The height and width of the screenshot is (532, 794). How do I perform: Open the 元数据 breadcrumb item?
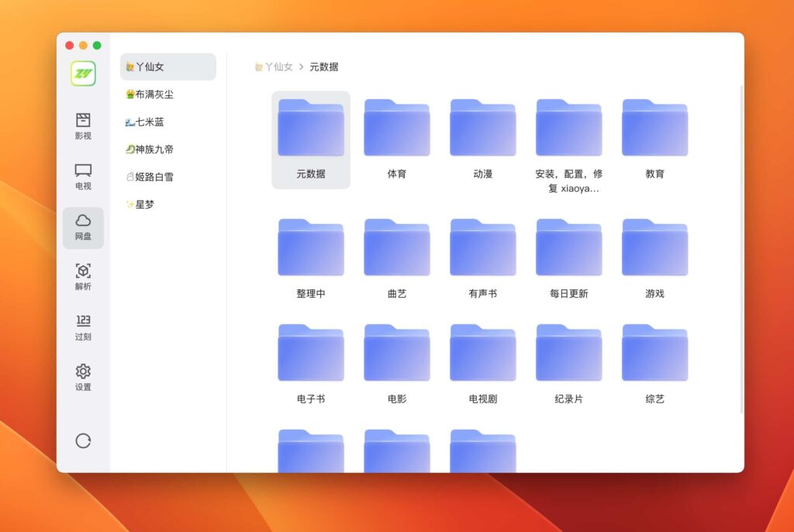click(x=323, y=67)
